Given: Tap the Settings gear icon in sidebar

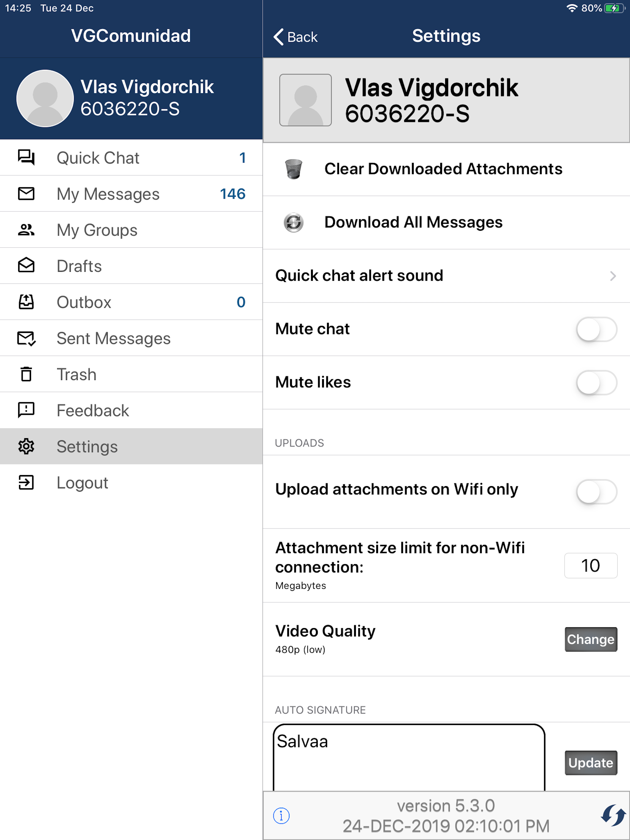Looking at the screenshot, I should 26,446.
